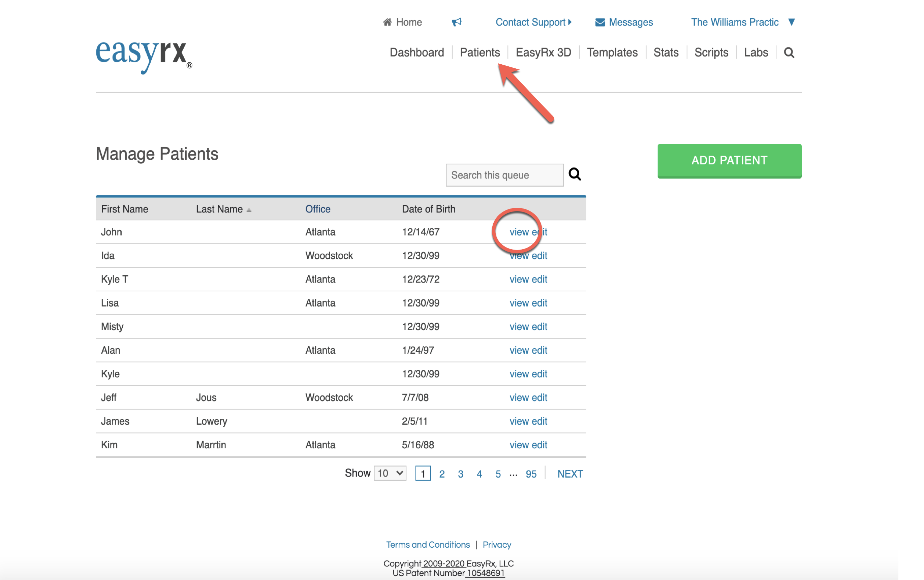Open the Patients menu item
Screen dimensions: 924x580
pos(480,53)
